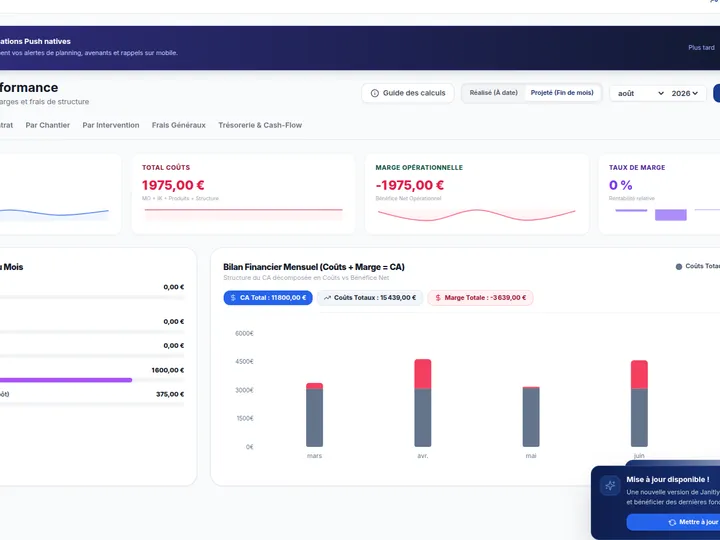Click the dollar icon in CA Total chip
The image size is (720, 540).
pyautogui.click(x=233, y=298)
